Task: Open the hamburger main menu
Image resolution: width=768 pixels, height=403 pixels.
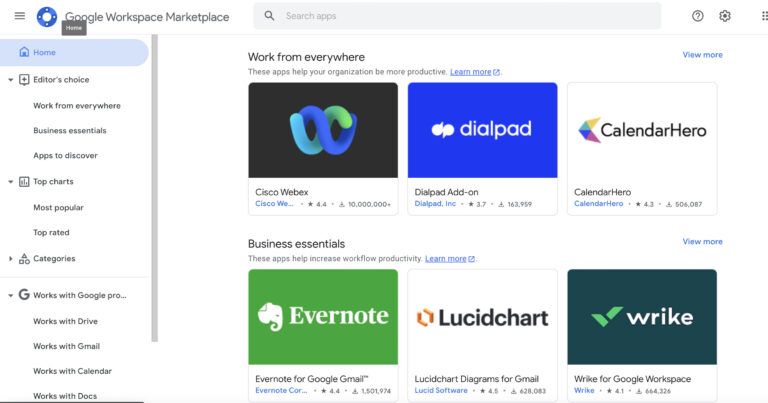Action: pos(20,16)
